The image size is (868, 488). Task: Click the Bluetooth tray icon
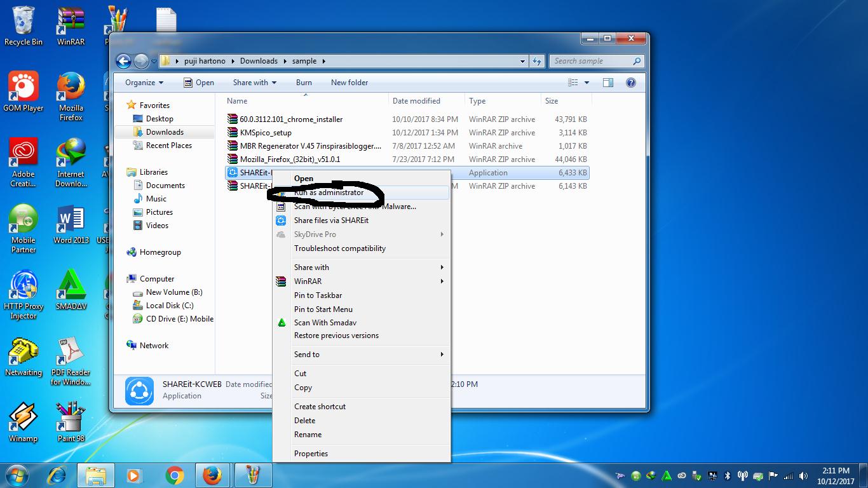[728, 475]
